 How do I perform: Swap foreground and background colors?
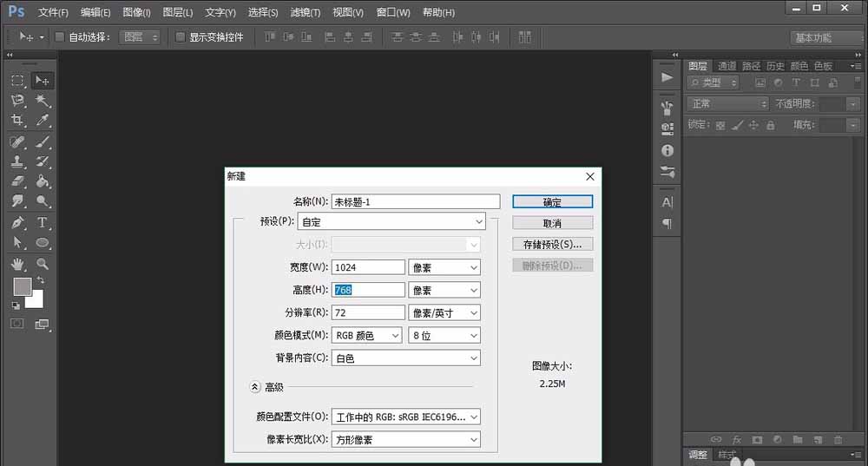coord(41,279)
